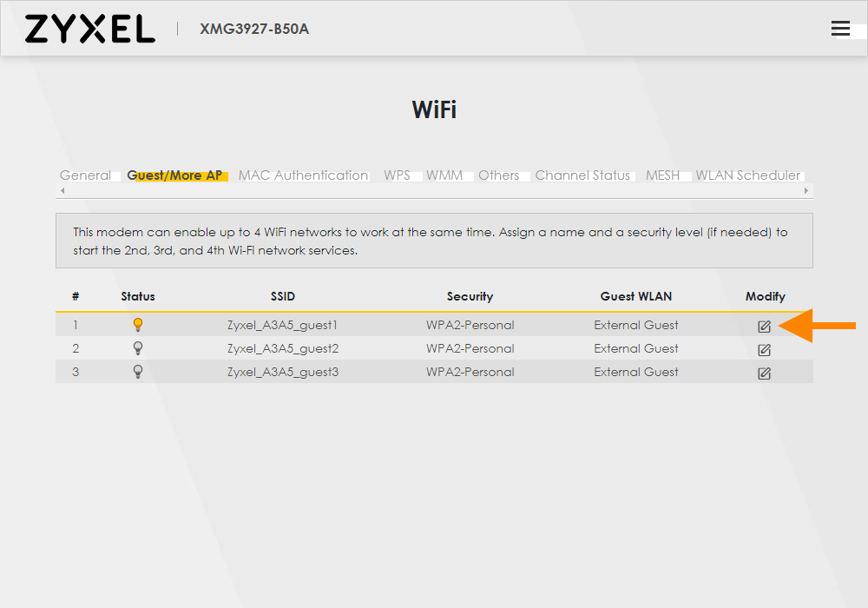Screen dimensions: 868x608
Task: Open the MAC Authentication tab
Action: (x=303, y=175)
